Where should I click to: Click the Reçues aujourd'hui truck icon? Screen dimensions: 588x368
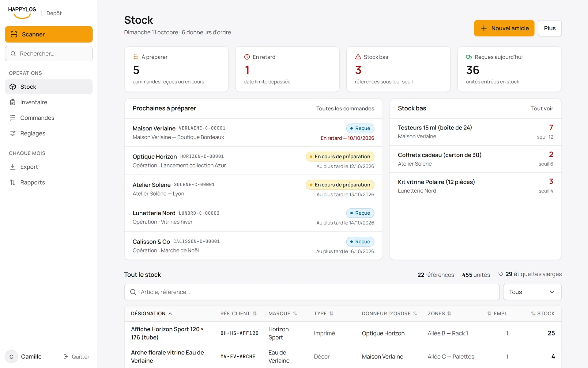click(x=469, y=57)
